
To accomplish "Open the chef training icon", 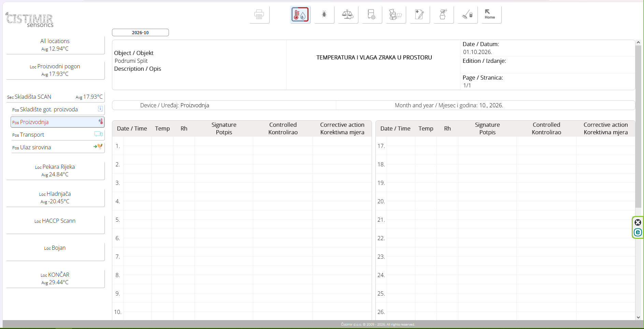I will [x=396, y=15].
